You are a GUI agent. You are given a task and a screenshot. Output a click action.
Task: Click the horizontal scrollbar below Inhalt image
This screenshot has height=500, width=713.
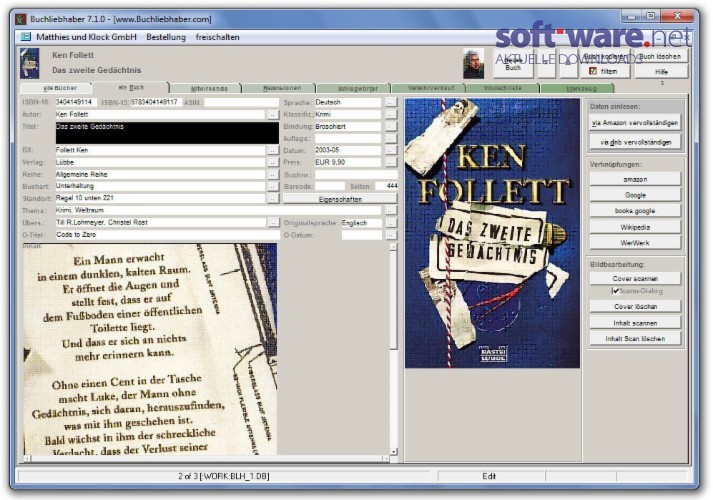coord(207,459)
